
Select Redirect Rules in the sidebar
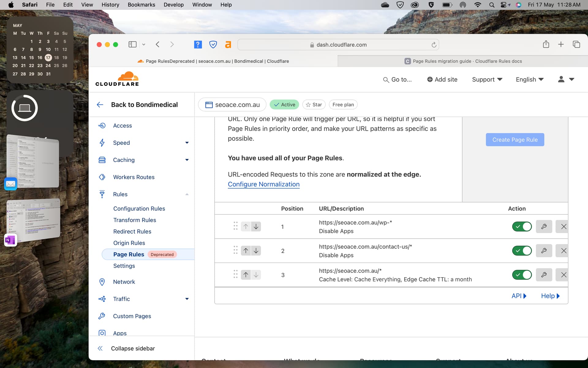coord(132,232)
